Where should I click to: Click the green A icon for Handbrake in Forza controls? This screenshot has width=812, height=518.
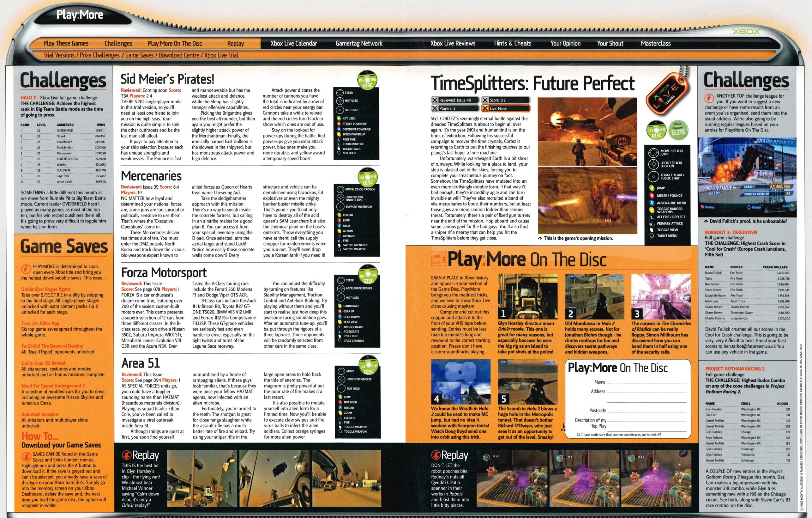(x=340, y=306)
